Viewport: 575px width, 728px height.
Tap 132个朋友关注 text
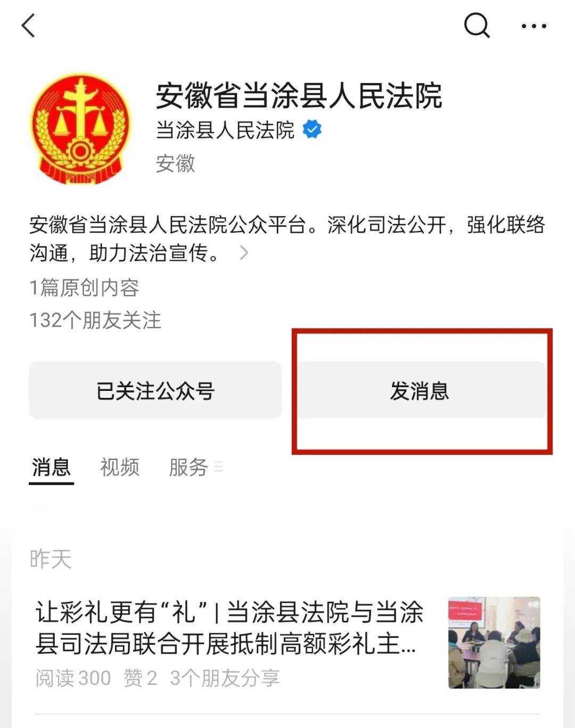pyautogui.click(x=95, y=320)
